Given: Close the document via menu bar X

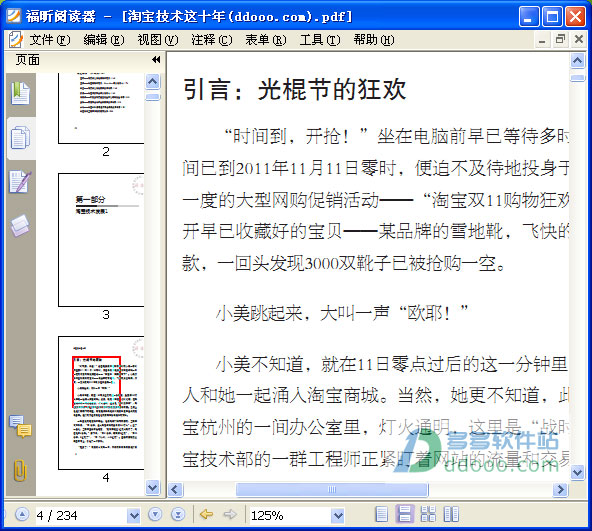Looking at the screenshot, I should click(x=578, y=39).
